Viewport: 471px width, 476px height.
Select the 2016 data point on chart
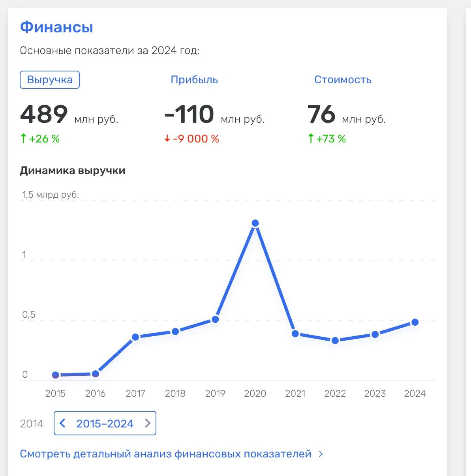point(95,374)
